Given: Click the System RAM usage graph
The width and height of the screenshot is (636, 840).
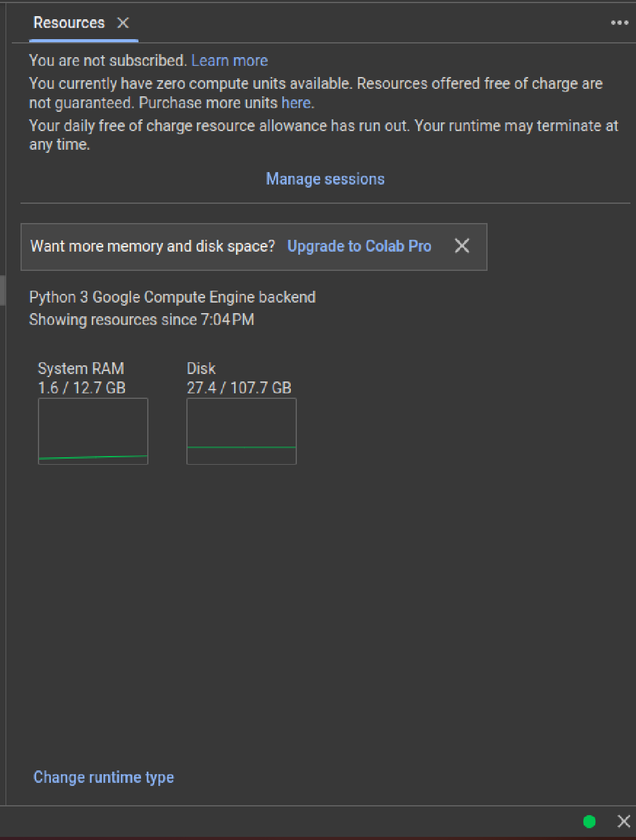Looking at the screenshot, I should tap(93, 431).
